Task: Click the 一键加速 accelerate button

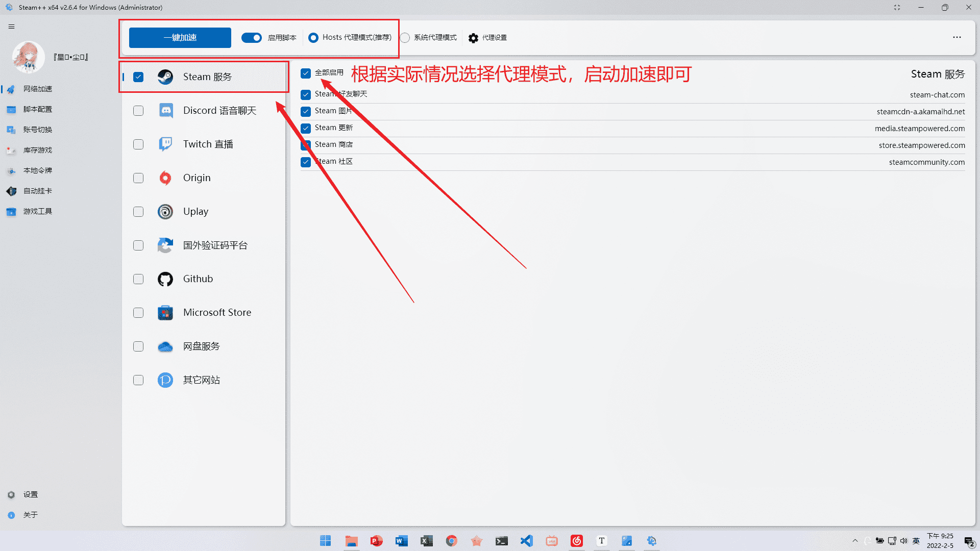Action: point(180,38)
